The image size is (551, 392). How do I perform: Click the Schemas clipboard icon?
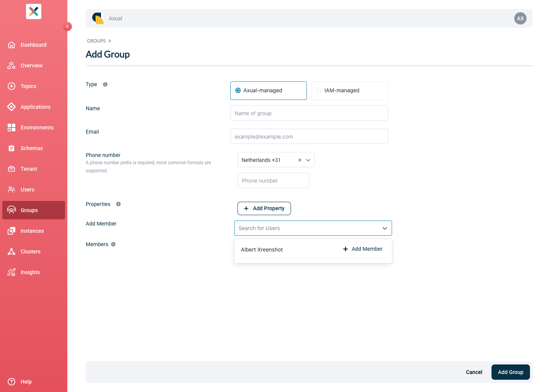click(11, 148)
